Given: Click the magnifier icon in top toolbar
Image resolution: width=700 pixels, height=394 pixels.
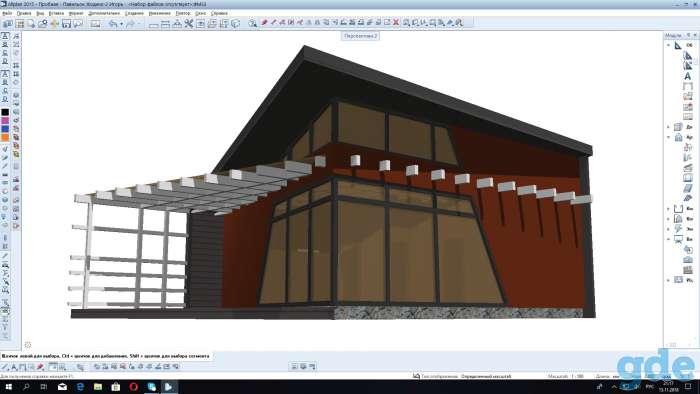Looking at the screenshot, I should pyautogui.click(x=253, y=23).
